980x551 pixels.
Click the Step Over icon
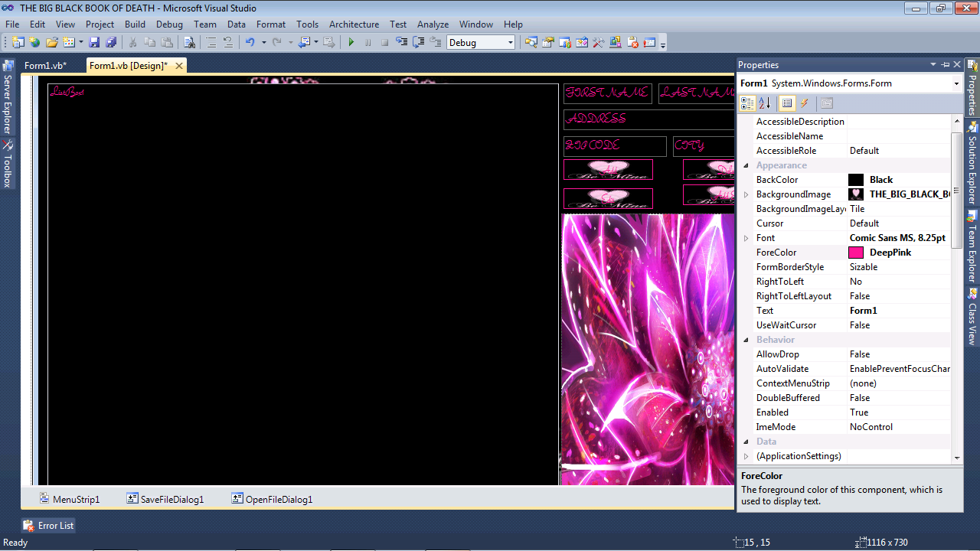[419, 43]
